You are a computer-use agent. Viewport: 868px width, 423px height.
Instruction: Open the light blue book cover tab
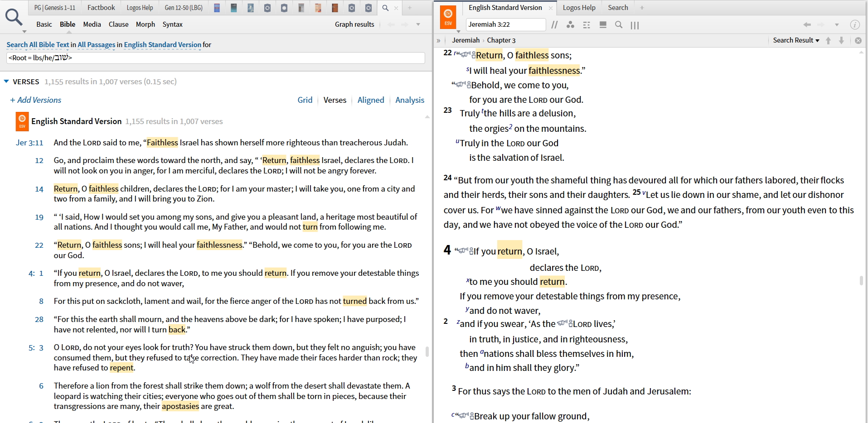point(251,8)
